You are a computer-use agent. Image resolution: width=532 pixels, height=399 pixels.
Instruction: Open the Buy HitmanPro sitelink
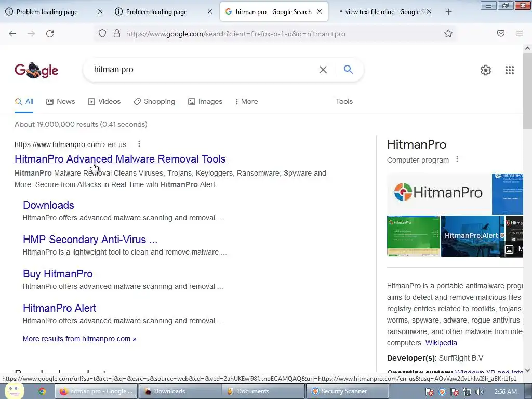click(x=58, y=273)
